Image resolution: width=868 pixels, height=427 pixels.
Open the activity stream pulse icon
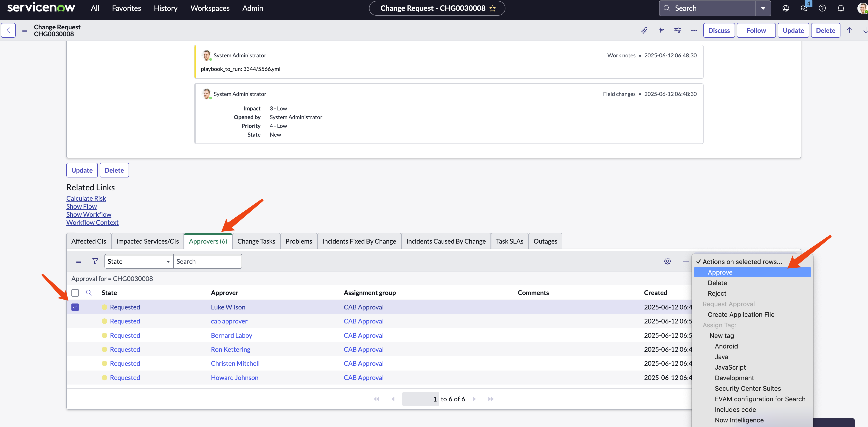[x=661, y=30]
